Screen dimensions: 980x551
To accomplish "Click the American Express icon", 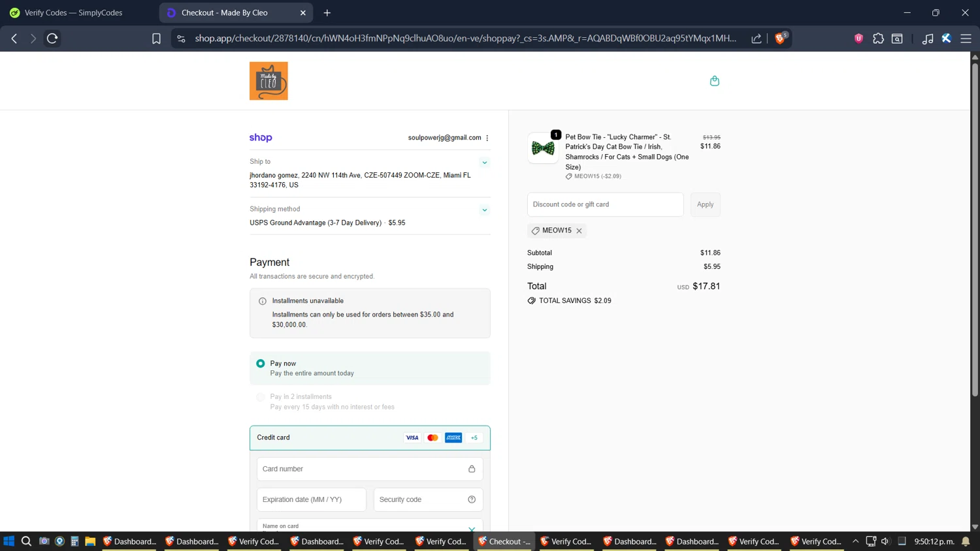I will 453,438.
